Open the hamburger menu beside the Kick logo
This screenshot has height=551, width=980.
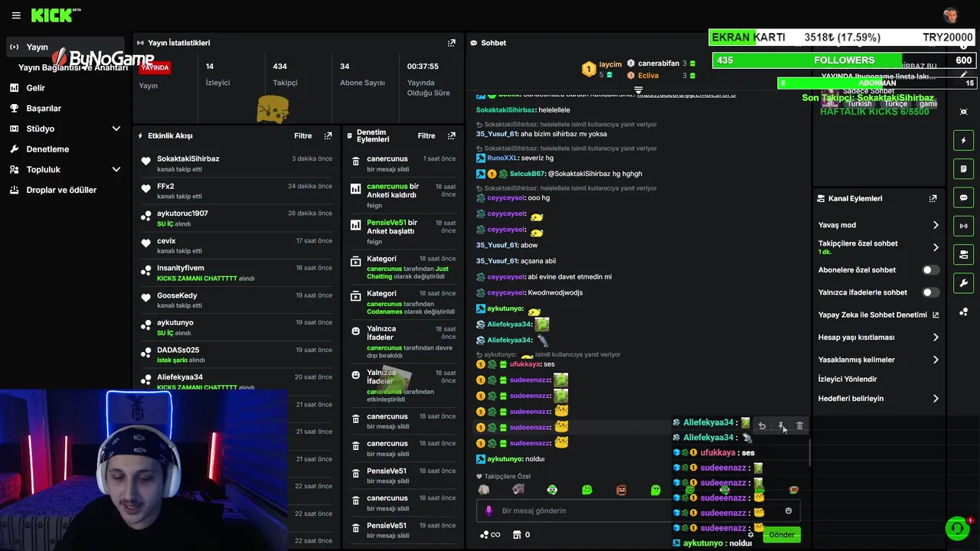coord(16,15)
